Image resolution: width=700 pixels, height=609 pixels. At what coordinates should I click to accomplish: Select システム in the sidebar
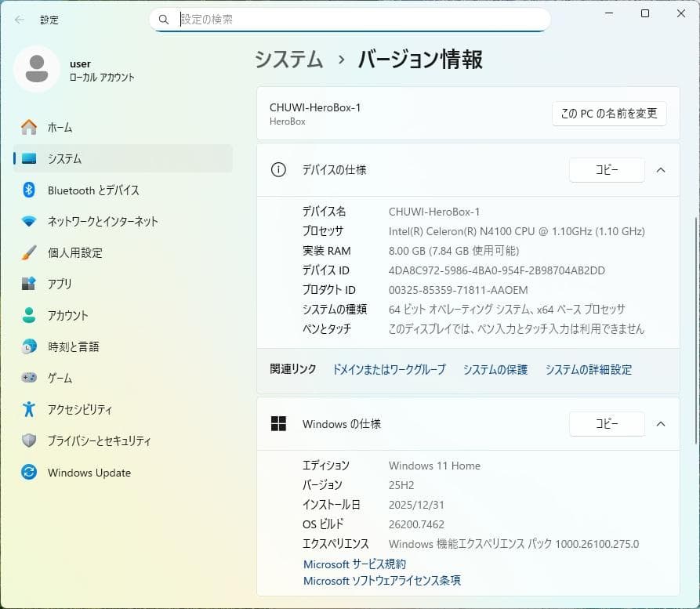pos(123,158)
